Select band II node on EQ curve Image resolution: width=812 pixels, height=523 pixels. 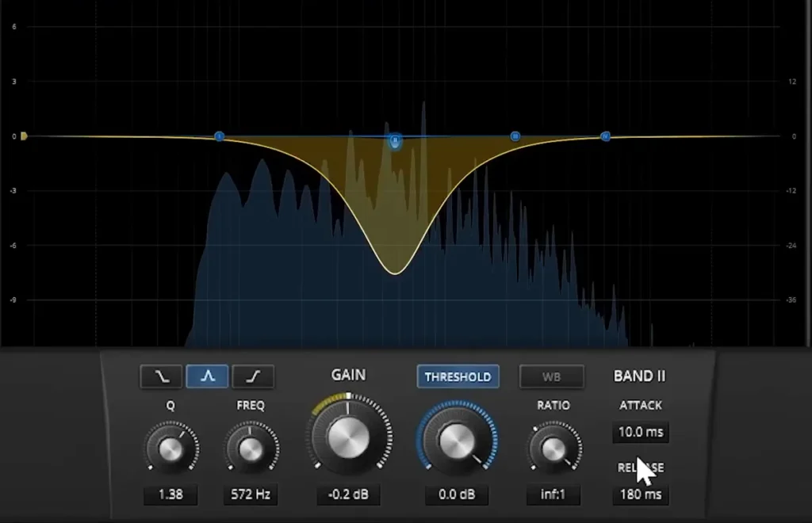395,140
